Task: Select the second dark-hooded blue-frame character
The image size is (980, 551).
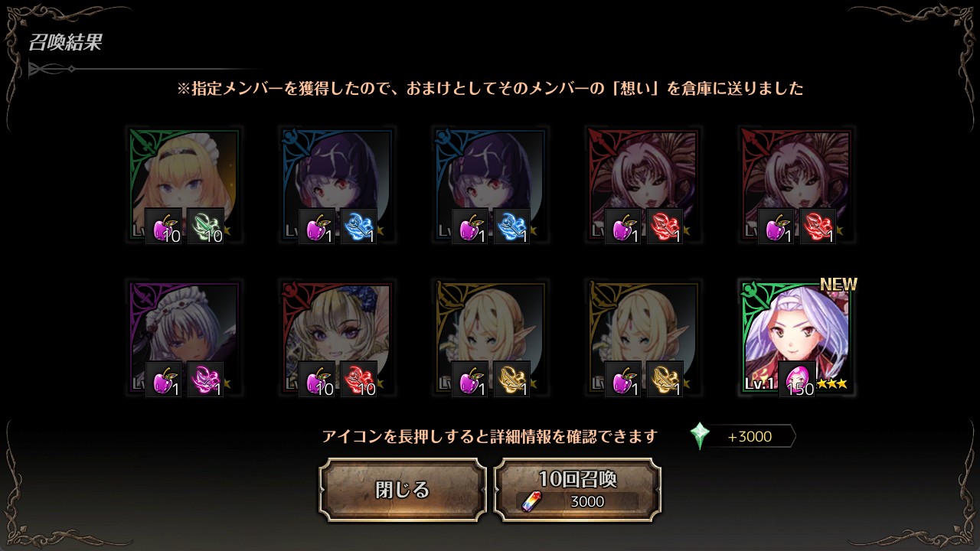Action: pyautogui.click(x=490, y=184)
